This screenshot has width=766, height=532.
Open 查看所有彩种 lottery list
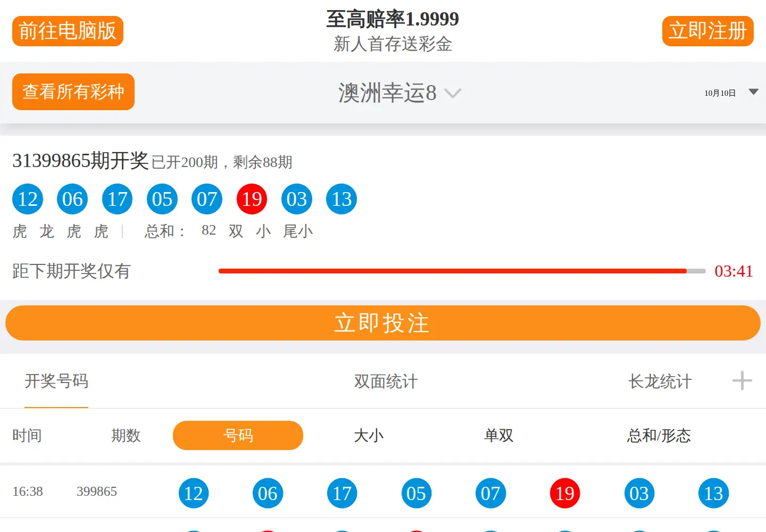(73, 92)
